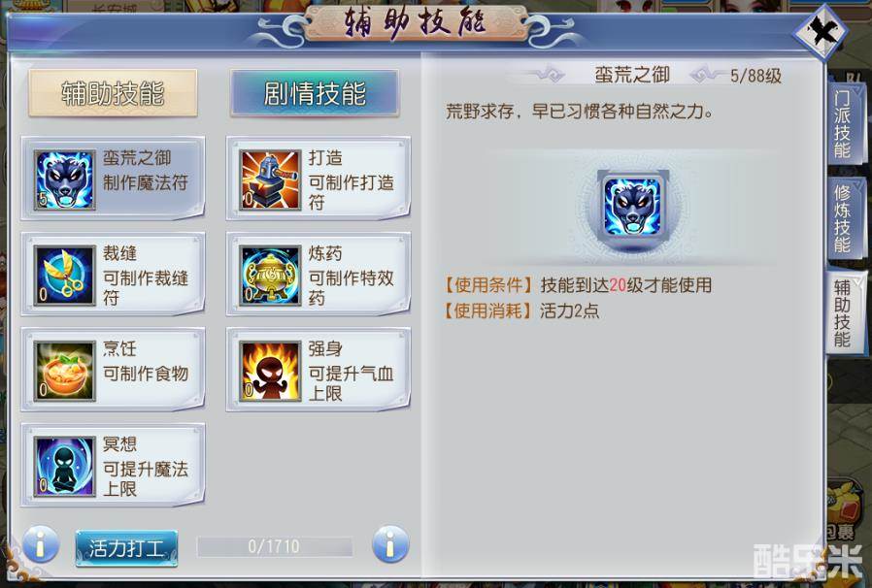The width and height of the screenshot is (872, 588).
Task: Click the 活力打工 button
Action: click(x=127, y=548)
